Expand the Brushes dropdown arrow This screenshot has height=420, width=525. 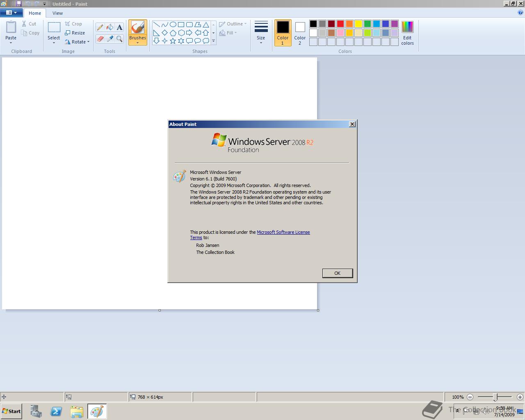point(137,43)
